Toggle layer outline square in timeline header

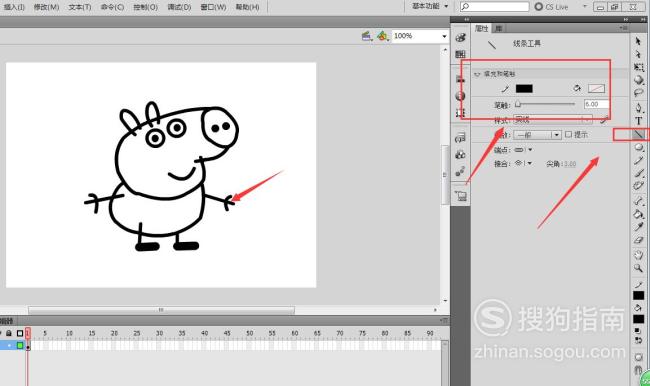(19, 333)
